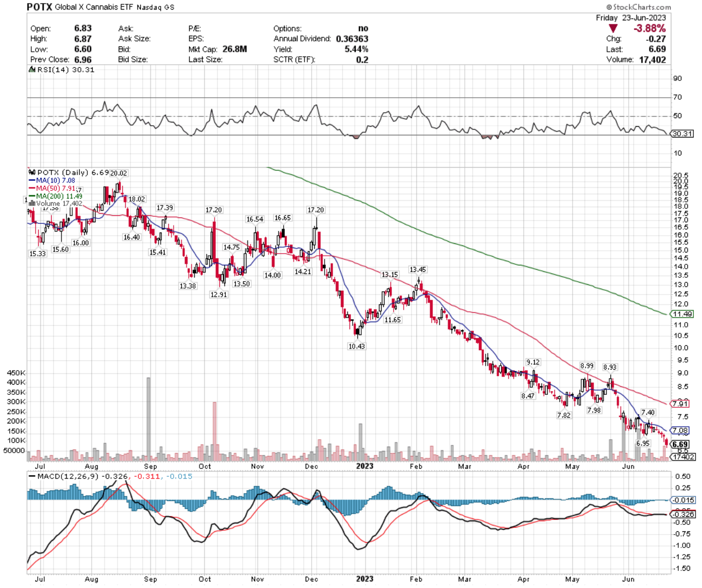Click the 450K volume axis label

(16, 373)
